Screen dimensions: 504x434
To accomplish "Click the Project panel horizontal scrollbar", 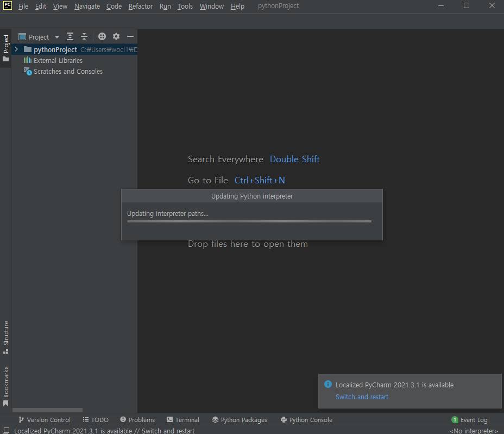I will (47, 410).
